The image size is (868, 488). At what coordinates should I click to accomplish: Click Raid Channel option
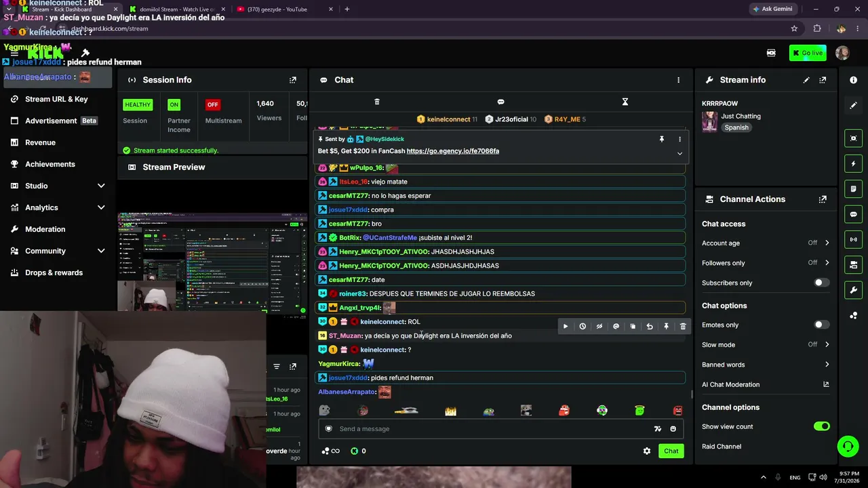tap(722, 447)
